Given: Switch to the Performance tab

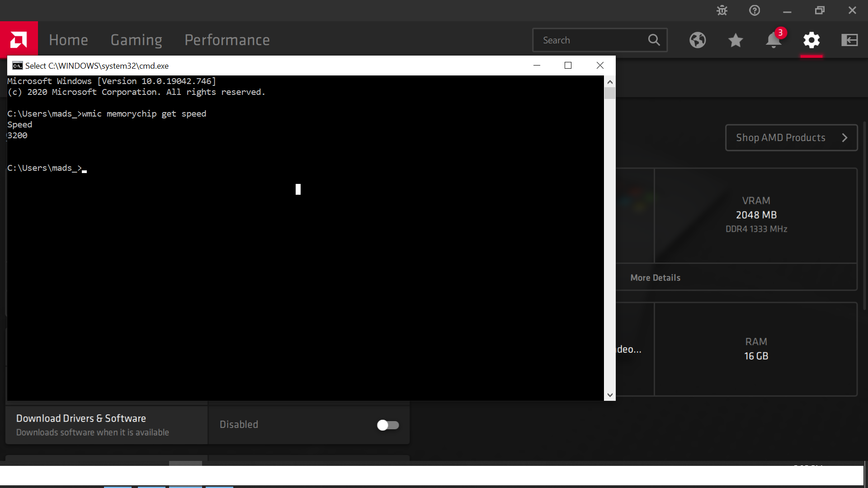Looking at the screenshot, I should [x=227, y=40].
